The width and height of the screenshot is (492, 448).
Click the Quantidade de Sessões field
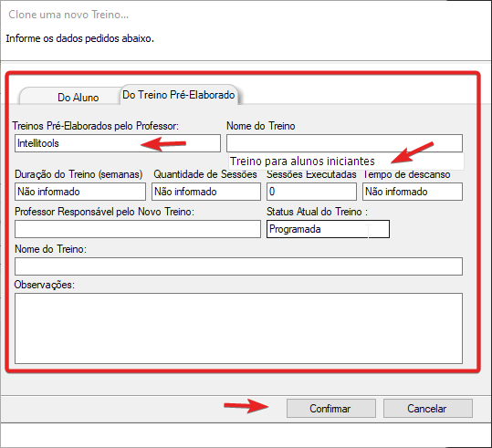point(206,192)
